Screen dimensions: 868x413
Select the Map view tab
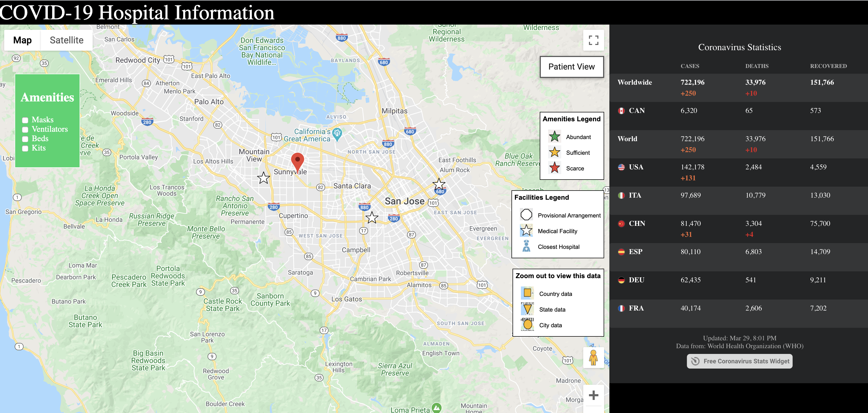[x=22, y=40]
